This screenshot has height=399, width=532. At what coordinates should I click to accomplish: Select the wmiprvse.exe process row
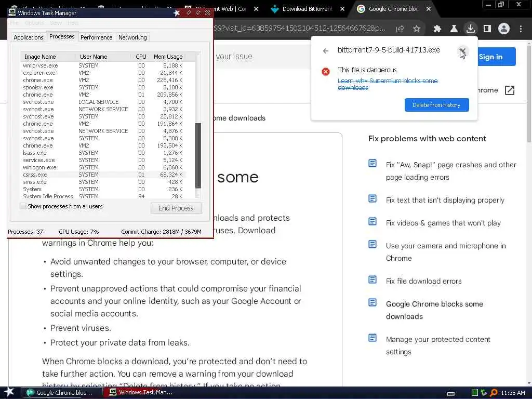point(103,65)
